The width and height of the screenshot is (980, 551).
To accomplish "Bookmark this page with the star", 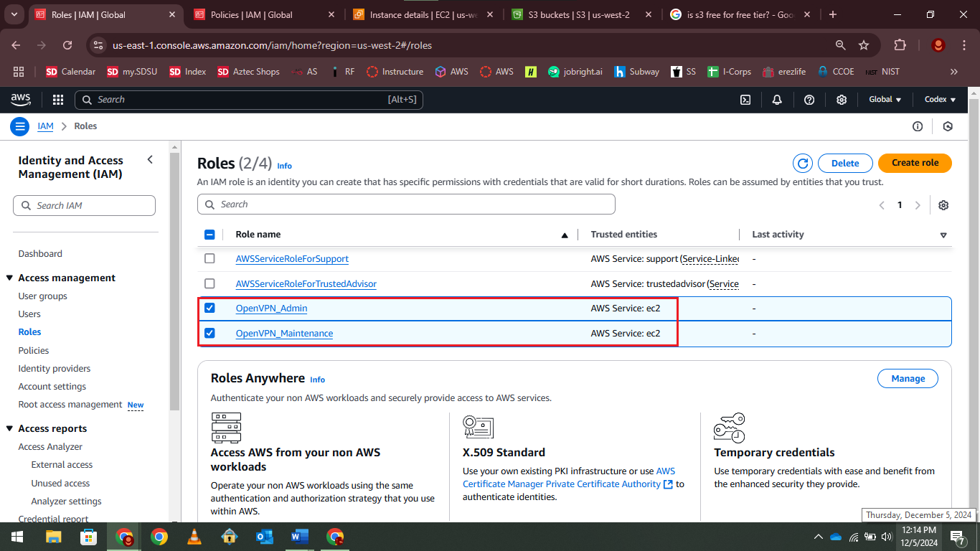I will (864, 45).
